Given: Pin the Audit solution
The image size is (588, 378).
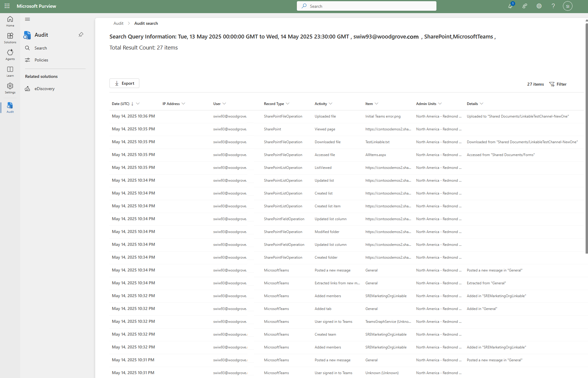Looking at the screenshot, I should (81, 35).
